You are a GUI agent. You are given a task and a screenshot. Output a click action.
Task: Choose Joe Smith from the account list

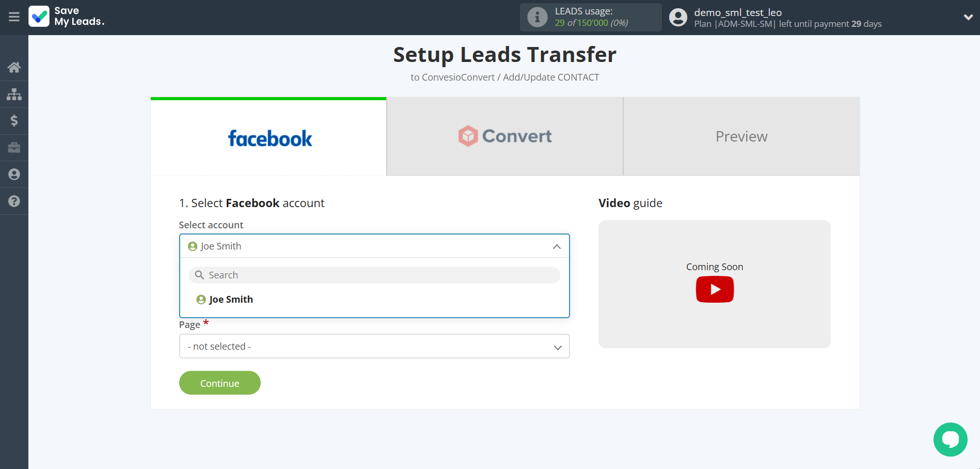click(x=225, y=300)
